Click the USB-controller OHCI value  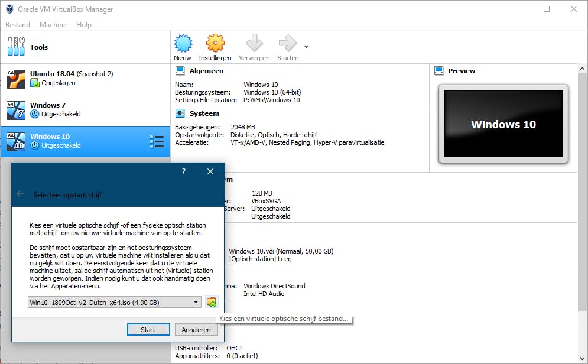point(235,348)
